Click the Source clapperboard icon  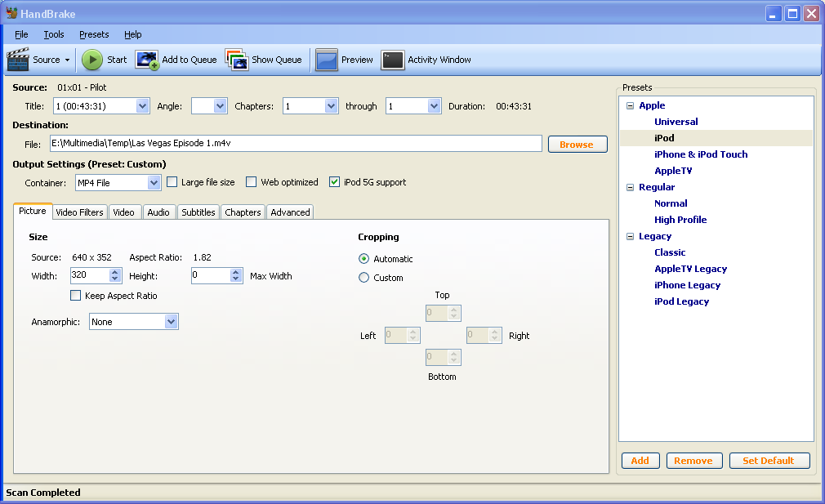tap(18, 60)
